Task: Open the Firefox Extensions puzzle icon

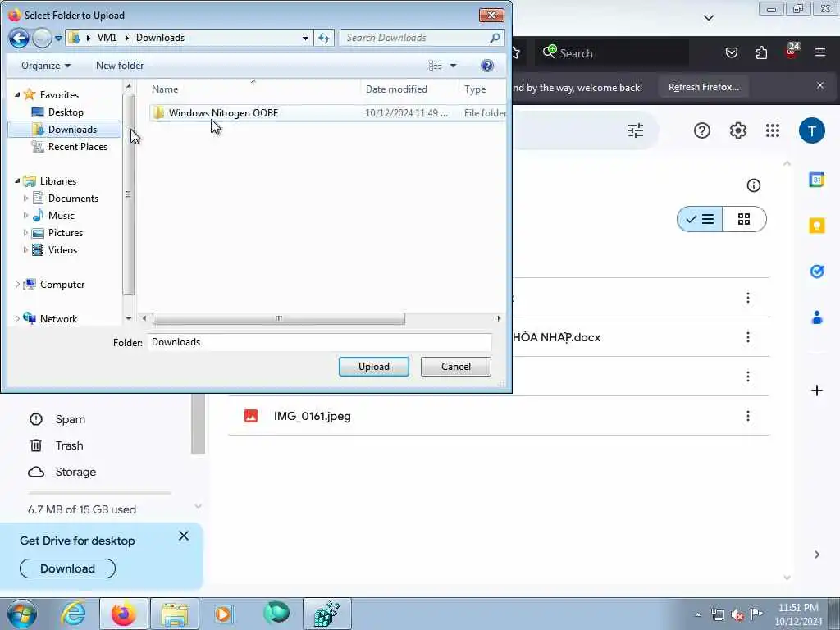Action: coord(761,52)
